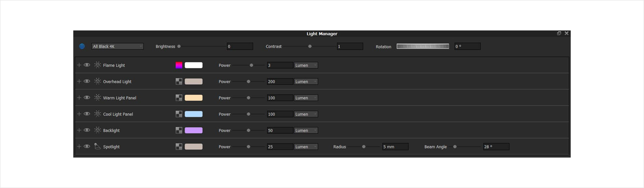This screenshot has height=188, width=644.
Task: Click the plus icon on Flame Light row
Action: tap(79, 65)
